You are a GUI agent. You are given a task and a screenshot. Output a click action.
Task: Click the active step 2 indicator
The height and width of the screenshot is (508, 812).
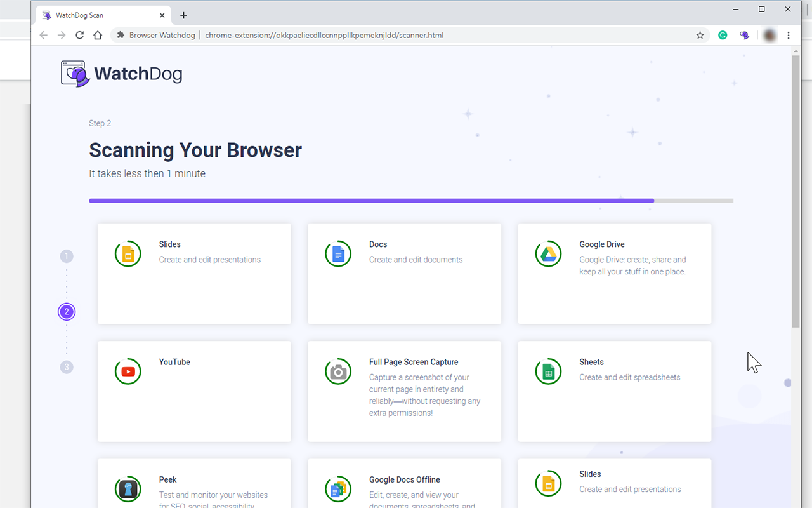point(67,312)
